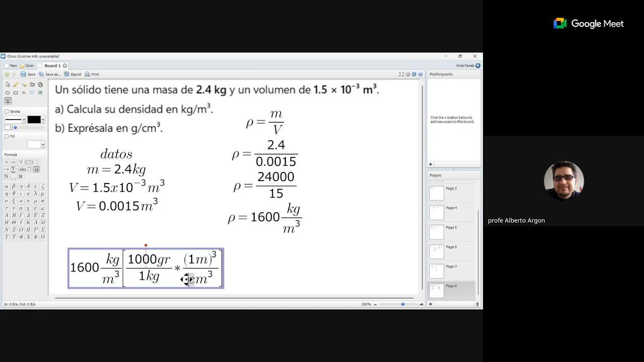Open Page 3 thumbnail
Viewport: 644px width, 362px height.
click(x=437, y=192)
